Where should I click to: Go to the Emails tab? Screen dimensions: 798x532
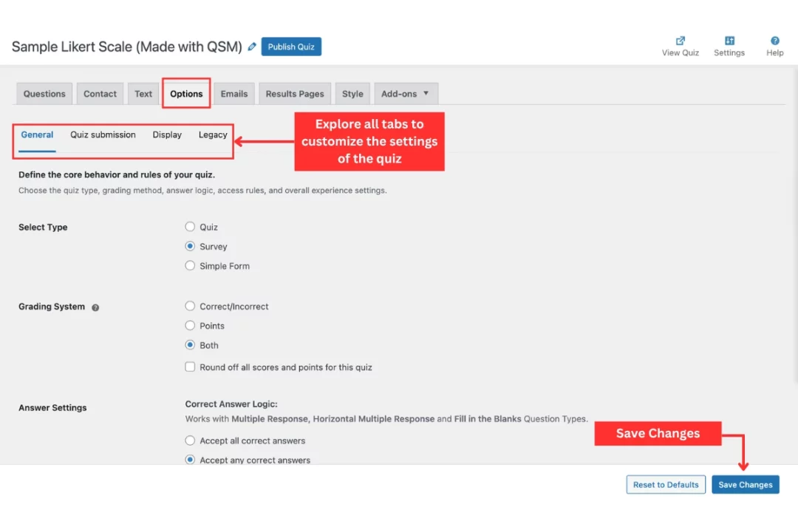tap(234, 93)
